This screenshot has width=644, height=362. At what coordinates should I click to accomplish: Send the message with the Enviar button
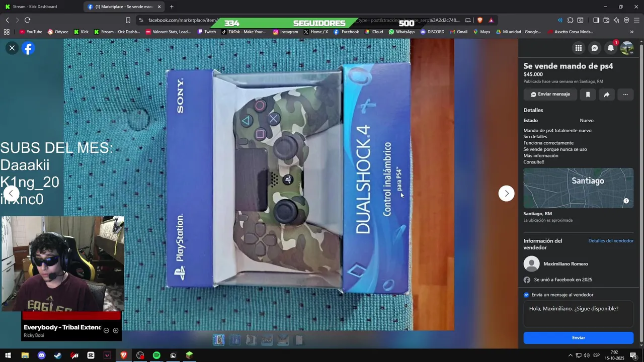[578, 338]
